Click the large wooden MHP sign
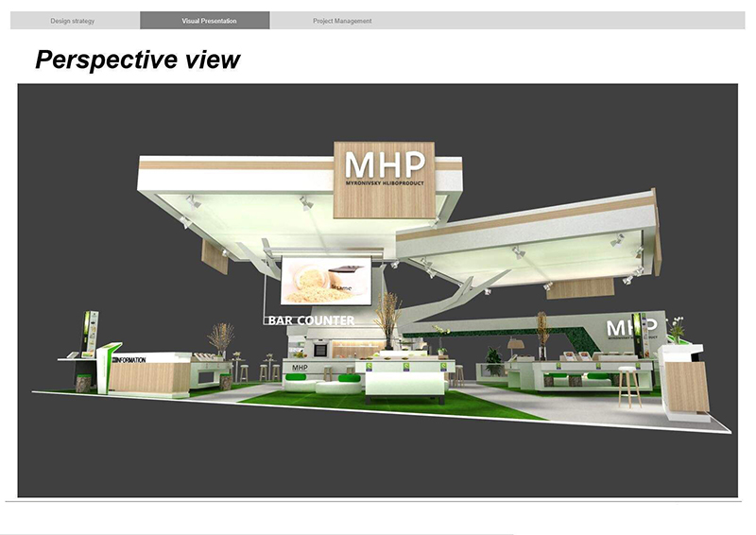The width and height of the screenshot is (756, 535). coord(384,178)
